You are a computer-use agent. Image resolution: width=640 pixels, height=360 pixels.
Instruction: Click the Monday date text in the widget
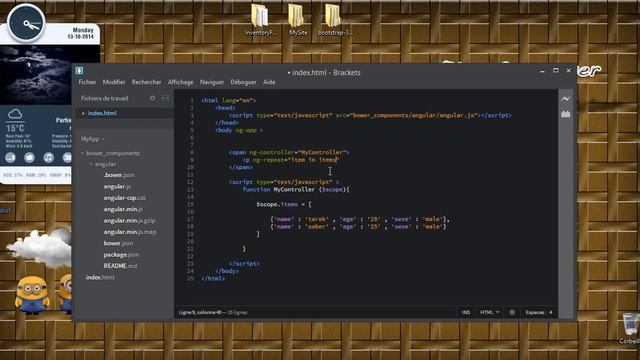pyautogui.click(x=83, y=30)
